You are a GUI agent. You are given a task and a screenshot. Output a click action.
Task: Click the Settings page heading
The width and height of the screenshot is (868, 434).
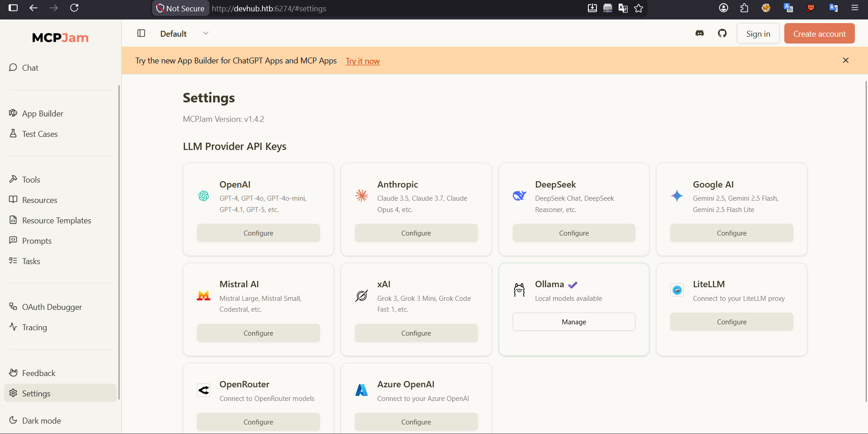[209, 98]
